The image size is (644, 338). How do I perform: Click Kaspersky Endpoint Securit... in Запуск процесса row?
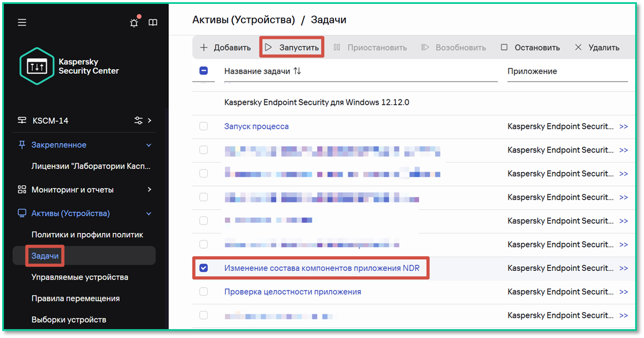point(561,127)
